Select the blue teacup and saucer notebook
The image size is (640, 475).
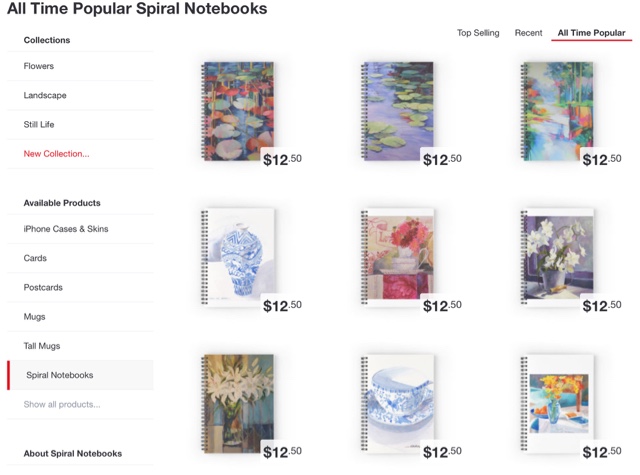pos(398,404)
